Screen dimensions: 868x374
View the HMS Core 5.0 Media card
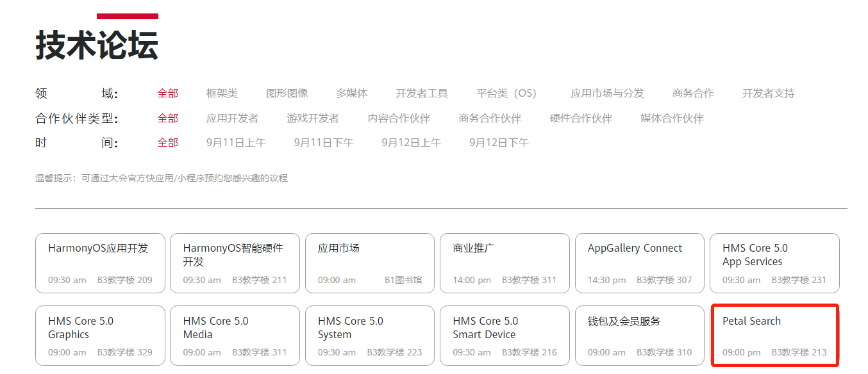235,336
